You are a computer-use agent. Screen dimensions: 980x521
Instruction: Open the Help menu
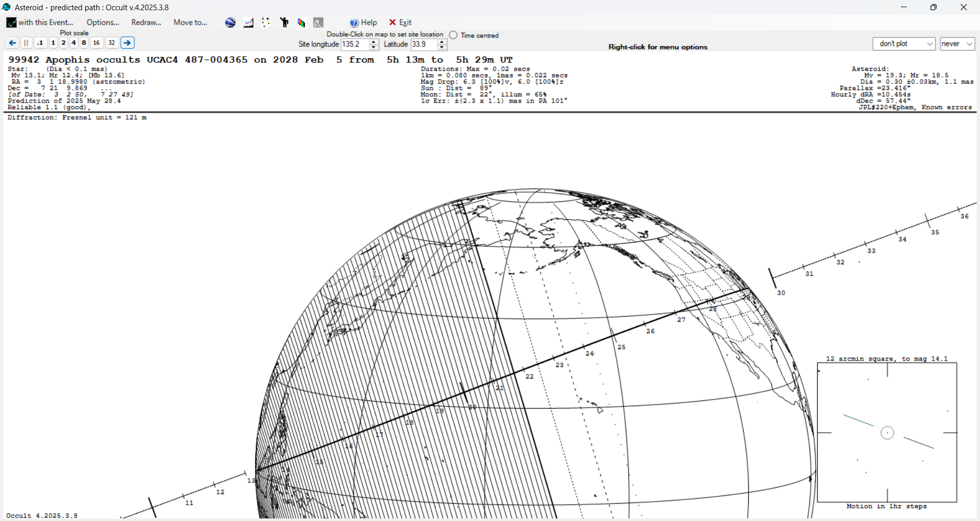[x=363, y=22]
